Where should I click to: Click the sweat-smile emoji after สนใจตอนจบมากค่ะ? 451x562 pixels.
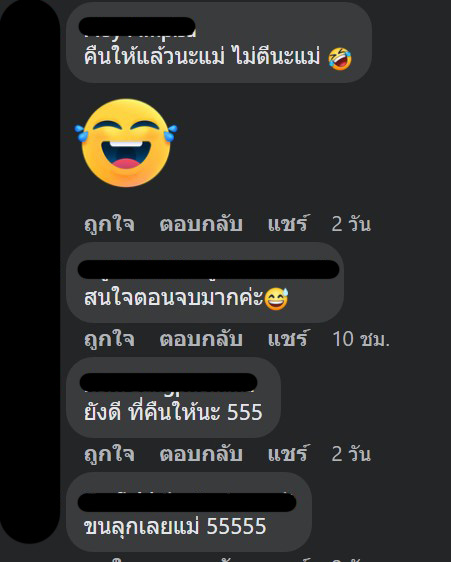tap(276, 299)
